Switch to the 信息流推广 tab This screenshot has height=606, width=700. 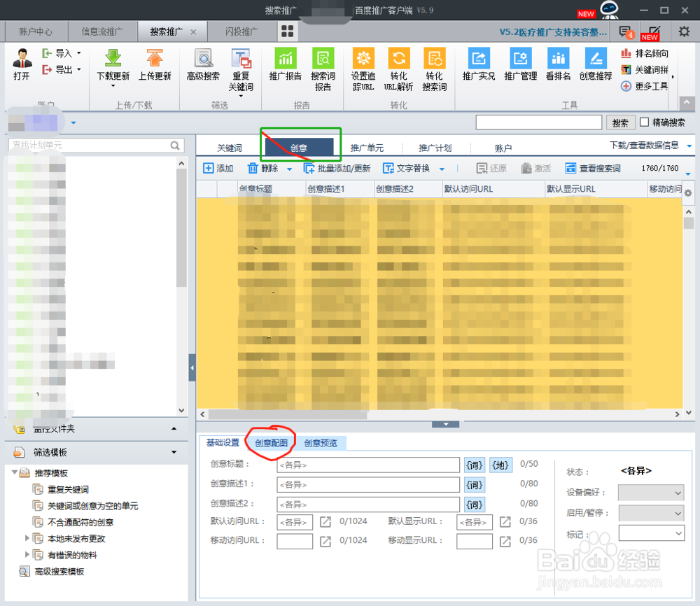(x=102, y=31)
